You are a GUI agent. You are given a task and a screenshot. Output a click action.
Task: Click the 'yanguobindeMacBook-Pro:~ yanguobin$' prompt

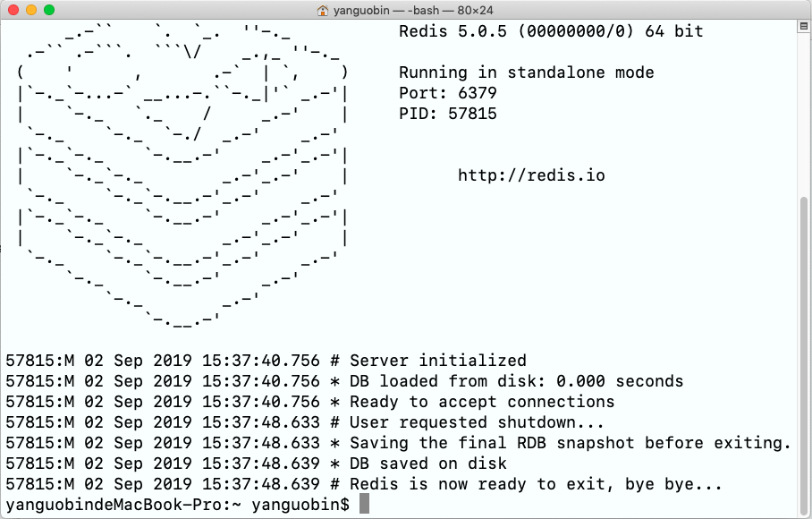178,505
